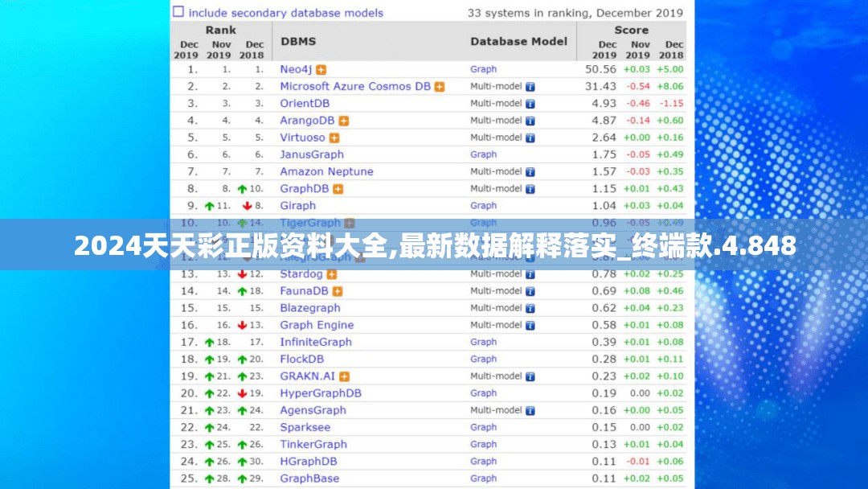Click Graph model link in Sparksee row
This screenshot has width=868, height=489.
[483, 428]
